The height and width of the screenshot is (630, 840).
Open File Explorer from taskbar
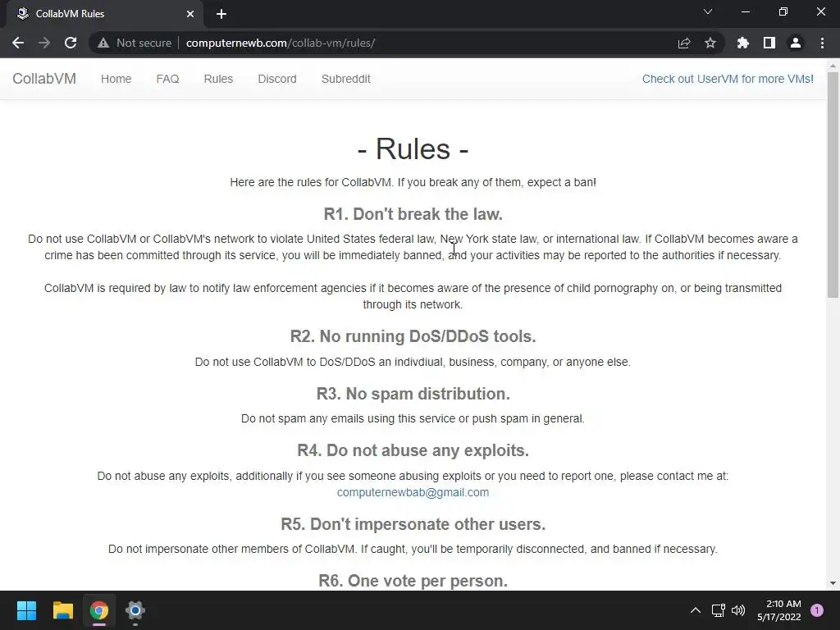coord(62,610)
